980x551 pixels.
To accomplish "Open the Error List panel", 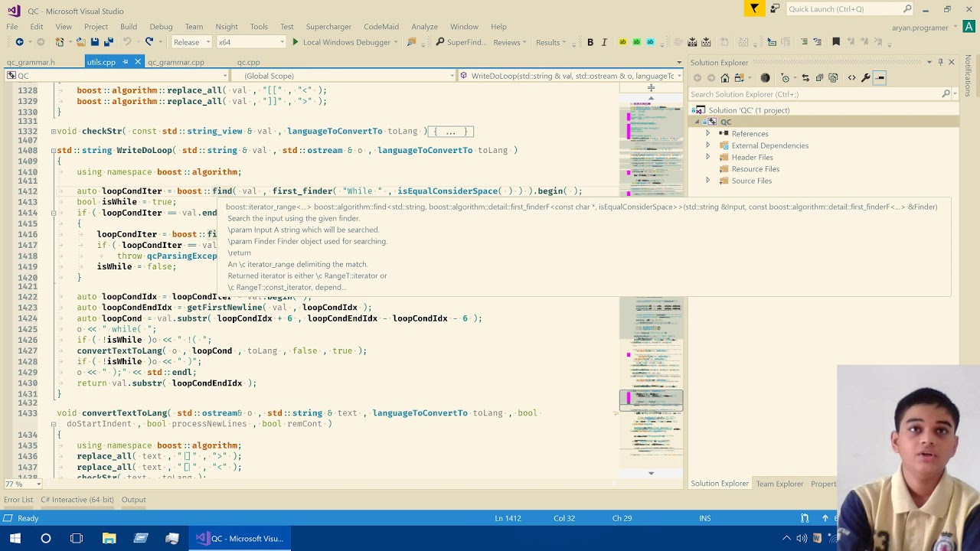I will click(18, 500).
